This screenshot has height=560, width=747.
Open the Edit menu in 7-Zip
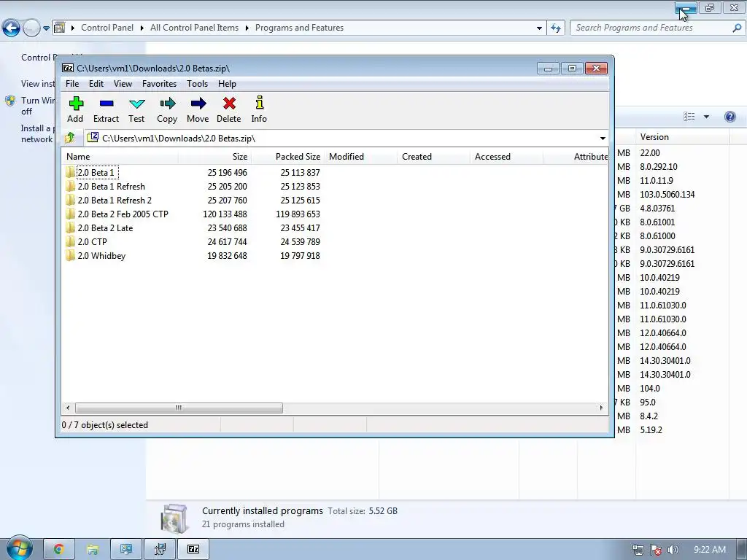click(x=96, y=83)
